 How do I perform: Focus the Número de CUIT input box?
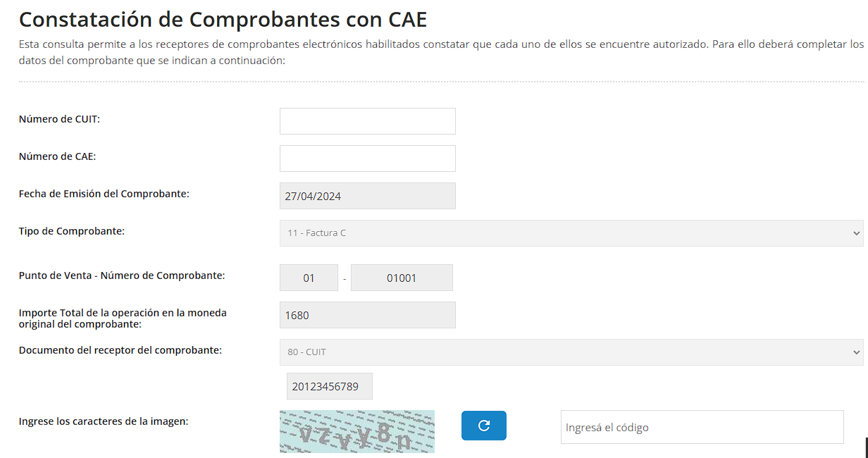click(367, 121)
